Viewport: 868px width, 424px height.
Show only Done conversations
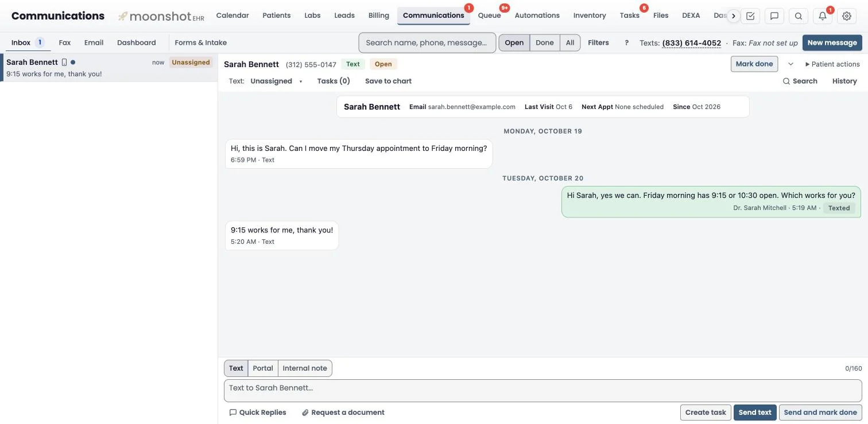pos(545,43)
